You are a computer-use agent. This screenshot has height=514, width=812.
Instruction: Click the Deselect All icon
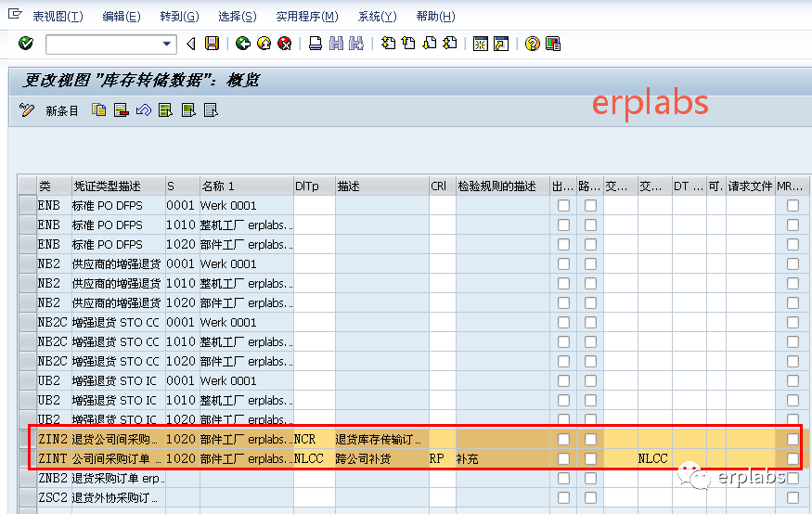click(x=211, y=110)
